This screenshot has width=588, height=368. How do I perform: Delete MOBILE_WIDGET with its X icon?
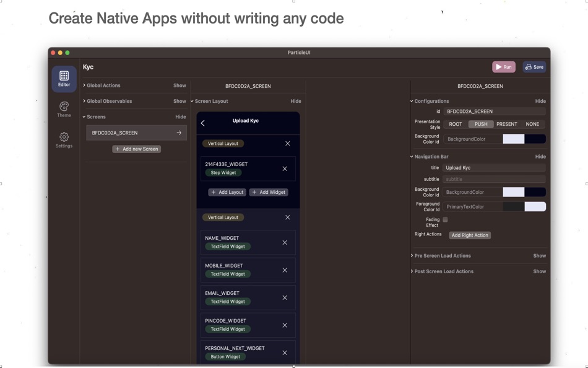[x=285, y=270]
